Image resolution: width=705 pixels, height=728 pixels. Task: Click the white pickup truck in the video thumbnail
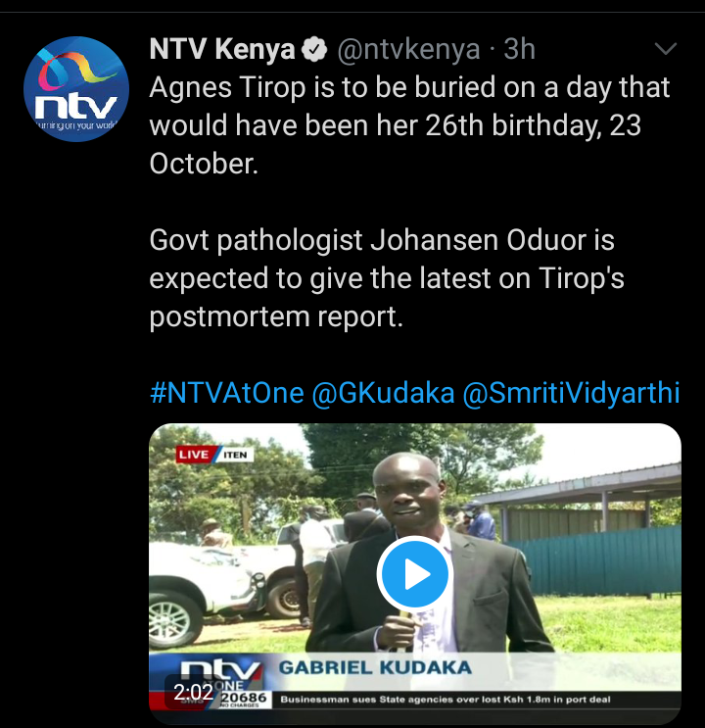[218, 585]
